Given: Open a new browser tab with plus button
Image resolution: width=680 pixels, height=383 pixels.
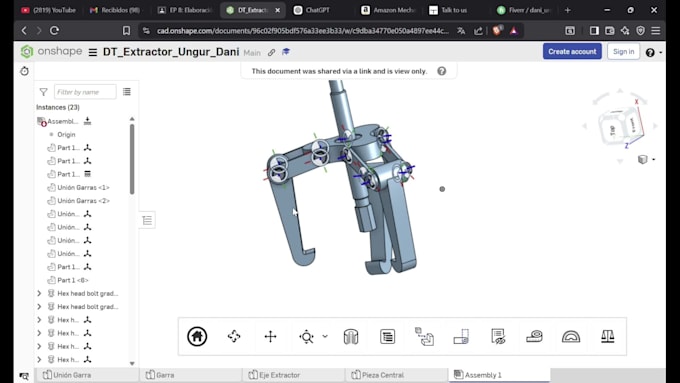Looking at the screenshot, I should point(568,10).
